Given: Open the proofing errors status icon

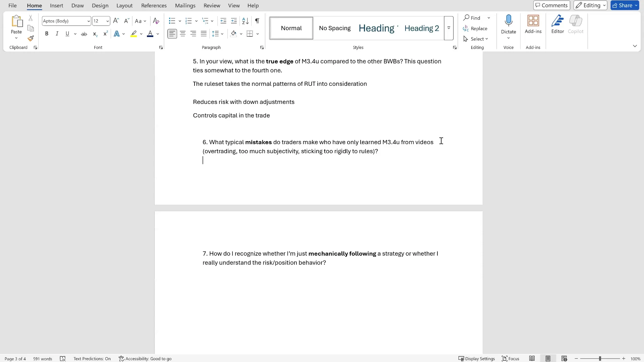Looking at the screenshot, I should (63, 359).
